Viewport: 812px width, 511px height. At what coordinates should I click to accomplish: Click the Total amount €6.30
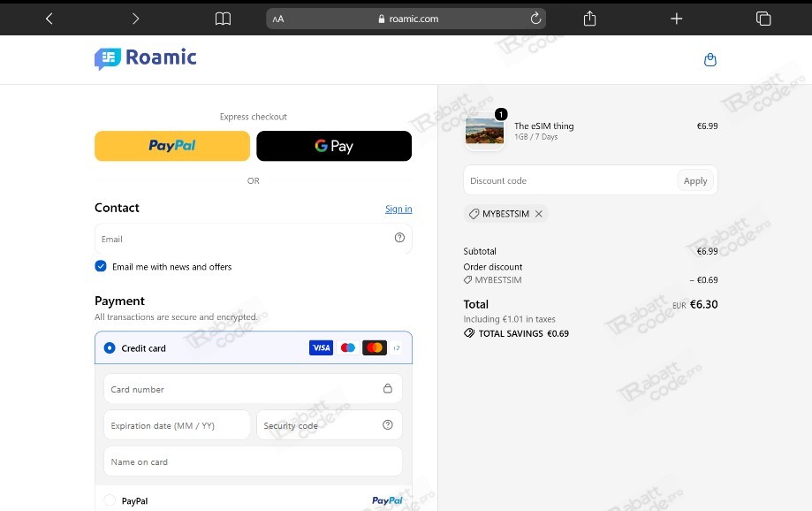tap(703, 304)
